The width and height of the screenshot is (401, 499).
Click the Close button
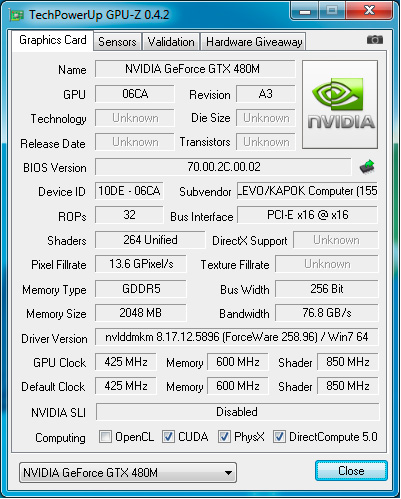pyautogui.click(x=351, y=471)
